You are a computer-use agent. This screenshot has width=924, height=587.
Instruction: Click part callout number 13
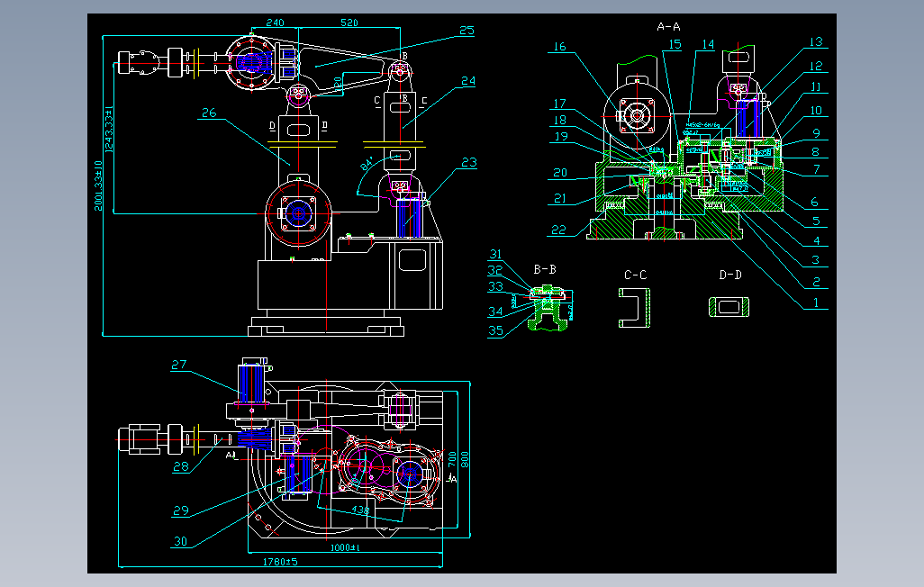click(x=816, y=41)
